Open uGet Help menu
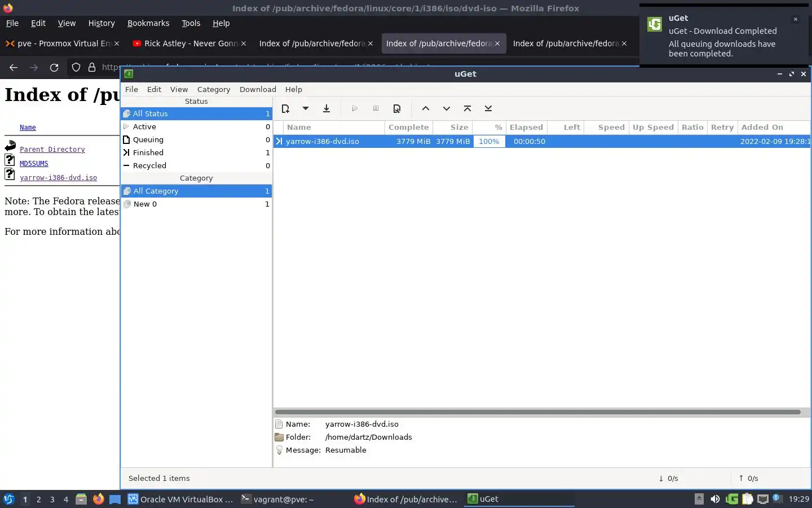 [x=294, y=89]
